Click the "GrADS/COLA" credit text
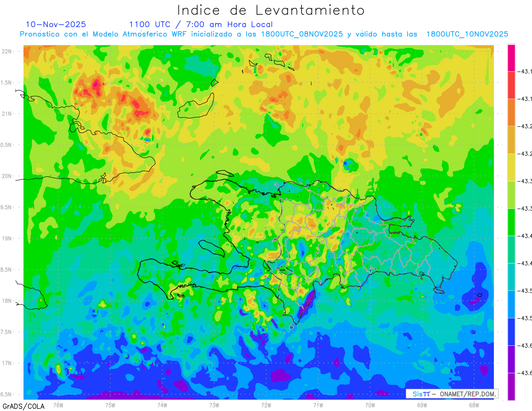Screen dimensions: 532x411 coord(23,406)
